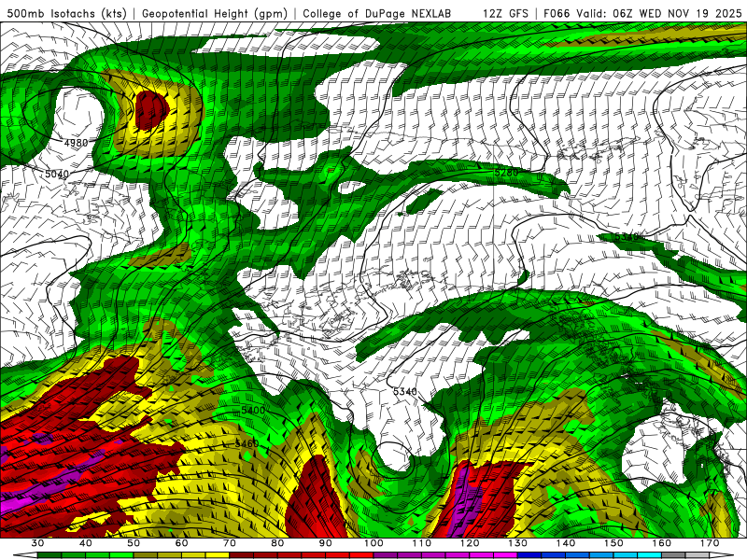Click the color bar's 140 knot label

click(566, 543)
